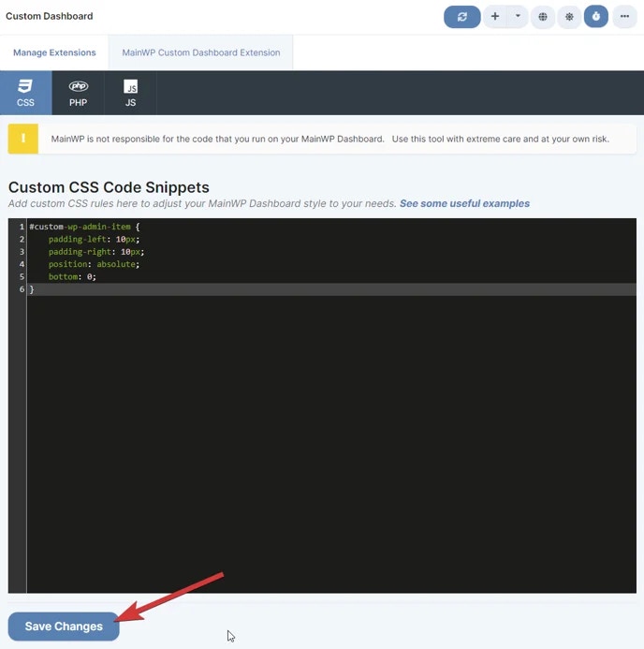Click the sync refresh icon button
This screenshot has width=644, height=649.
tap(461, 17)
